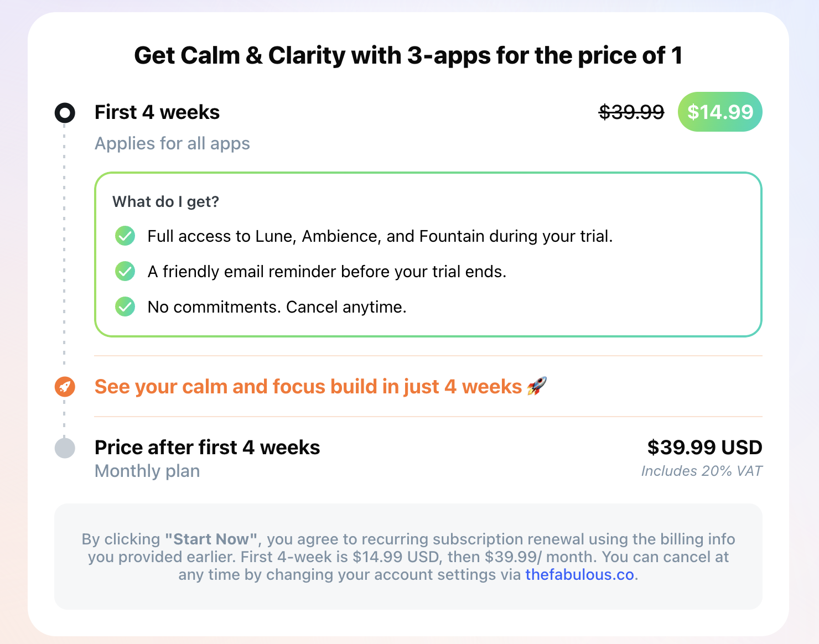Click the checkmark next to No commitments
The height and width of the screenshot is (644, 819).
[x=125, y=307]
